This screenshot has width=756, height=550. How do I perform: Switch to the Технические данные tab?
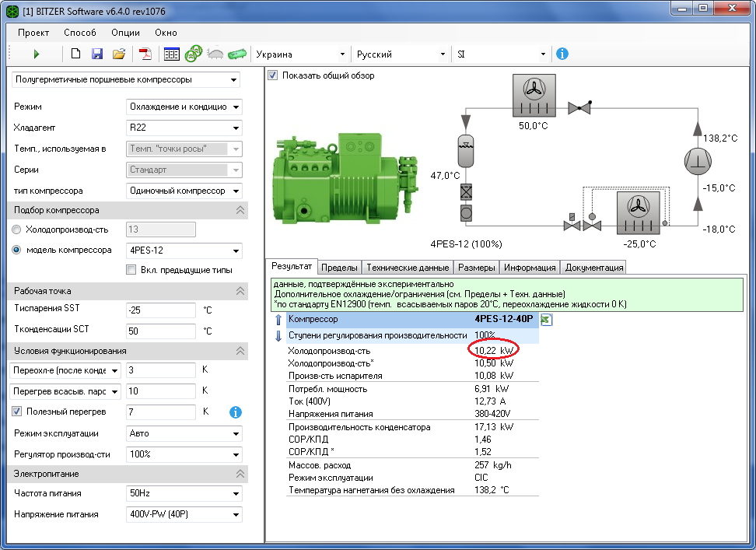pos(408,268)
